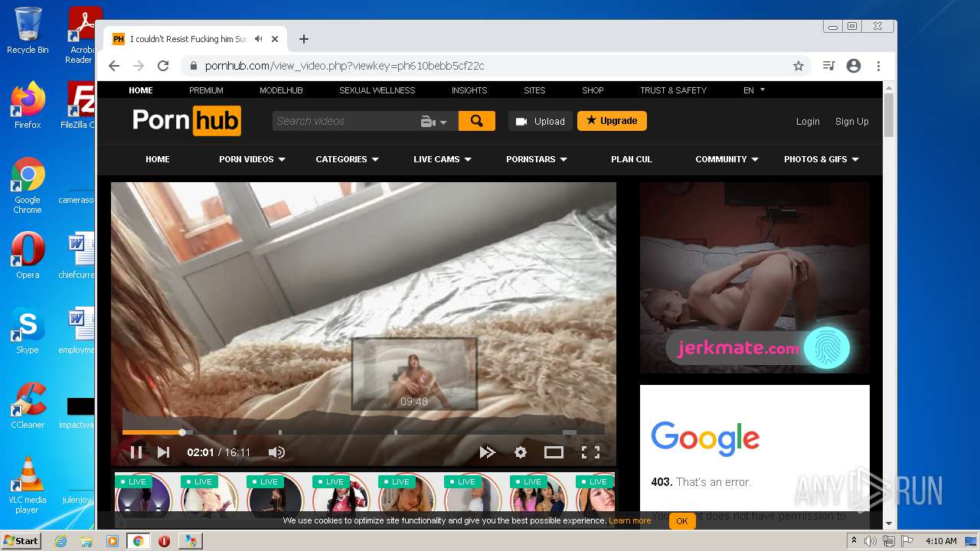Click the page's vertical scrollbar thumb
The image size is (980, 551).
888,115
